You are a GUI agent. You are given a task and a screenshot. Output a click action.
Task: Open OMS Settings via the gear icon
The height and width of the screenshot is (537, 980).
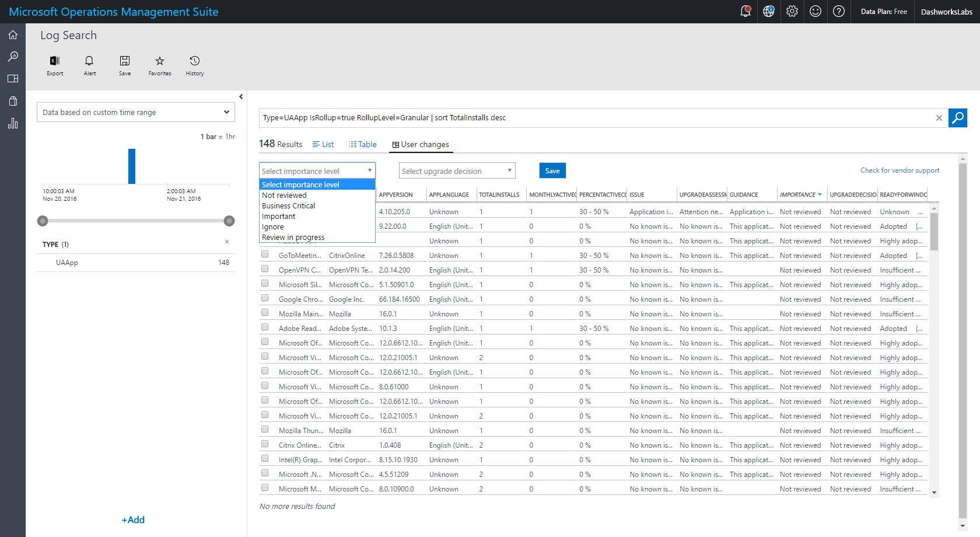[792, 11]
